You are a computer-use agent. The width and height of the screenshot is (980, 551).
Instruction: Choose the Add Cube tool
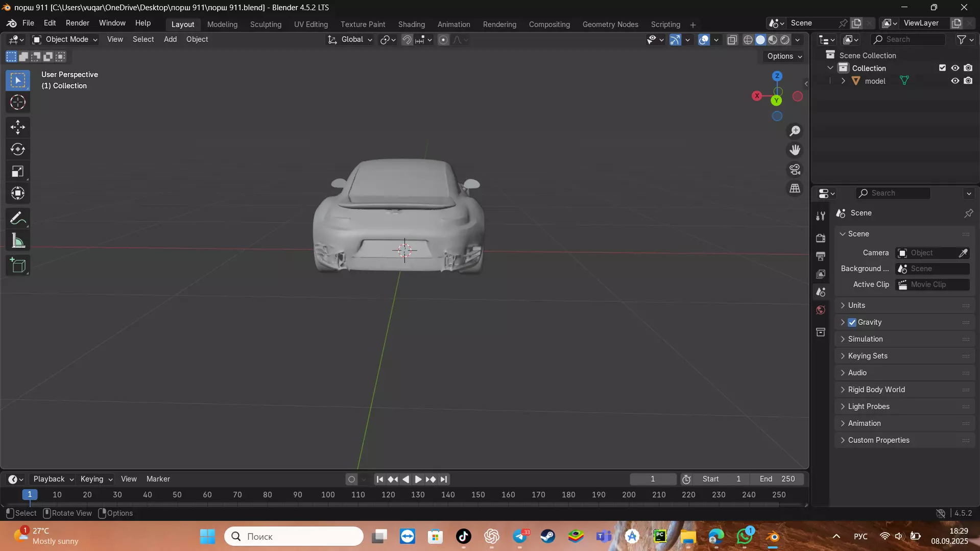[18, 266]
